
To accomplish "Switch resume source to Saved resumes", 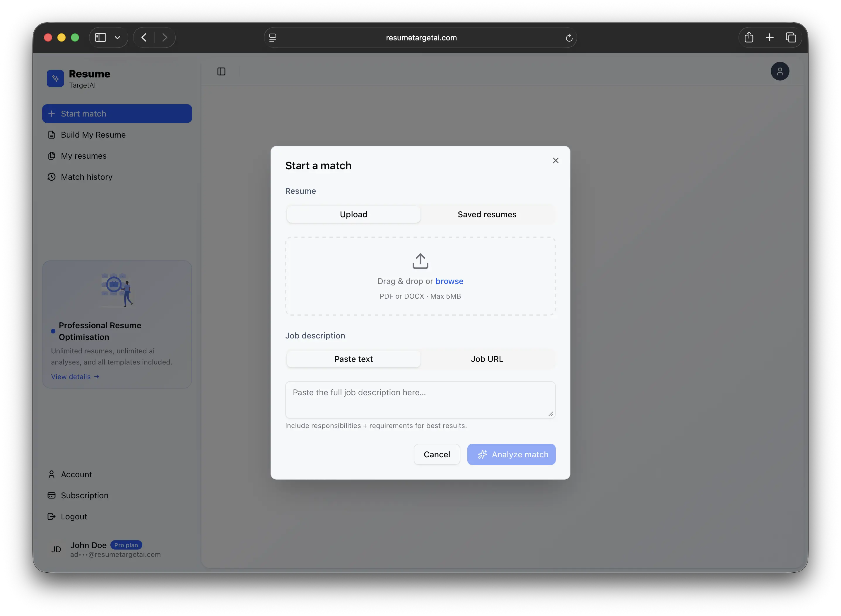I will pyautogui.click(x=487, y=214).
